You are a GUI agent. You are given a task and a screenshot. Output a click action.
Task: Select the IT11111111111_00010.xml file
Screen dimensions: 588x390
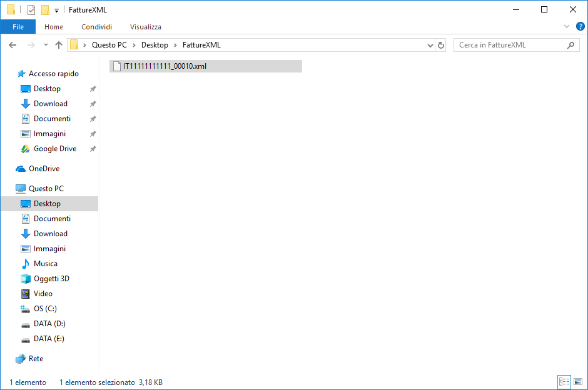coord(164,66)
